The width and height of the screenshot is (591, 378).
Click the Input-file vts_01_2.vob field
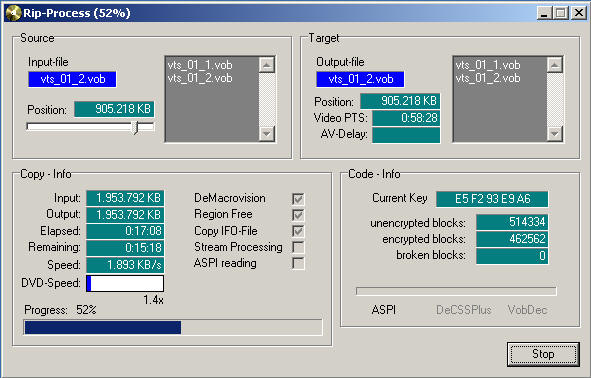(72, 79)
